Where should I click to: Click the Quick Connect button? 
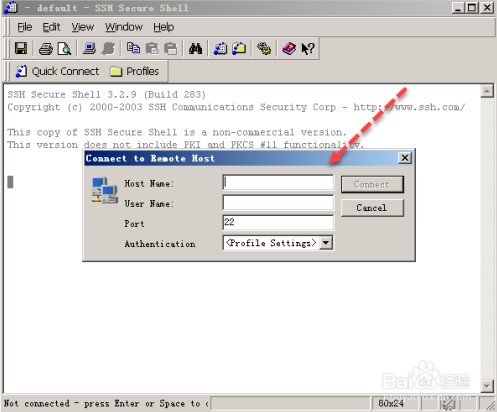click(x=57, y=71)
